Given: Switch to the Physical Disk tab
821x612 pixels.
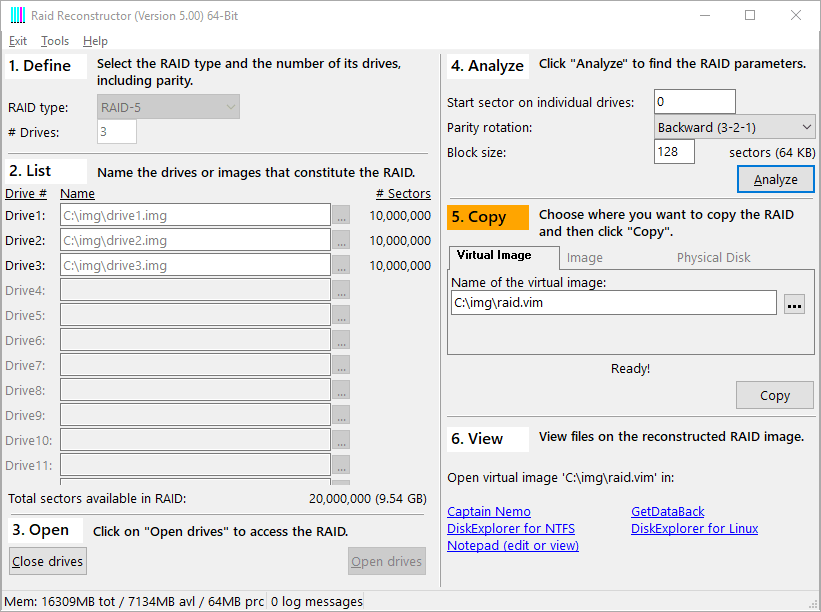Looking at the screenshot, I should pos(713,257).
